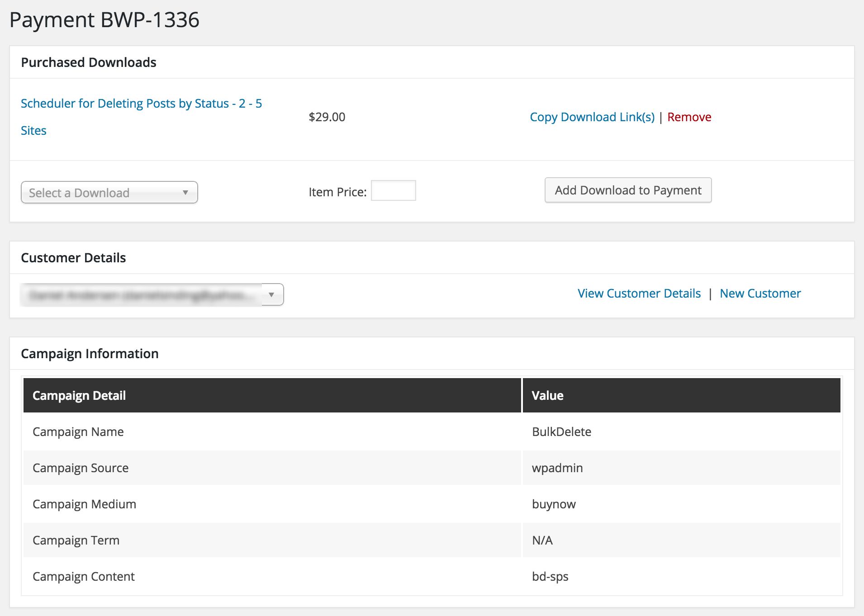Click the Purchased Downloads panel header

tap(89, 62)
